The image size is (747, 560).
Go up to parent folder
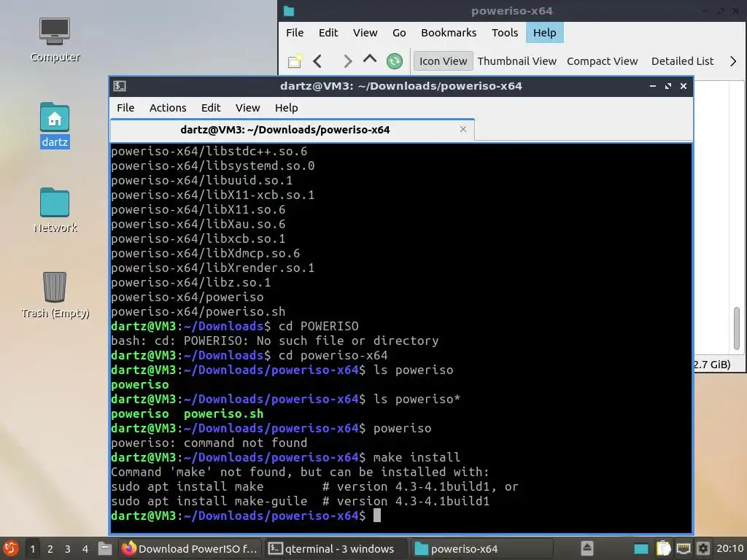pyautogui.click(x=370, y=60)
